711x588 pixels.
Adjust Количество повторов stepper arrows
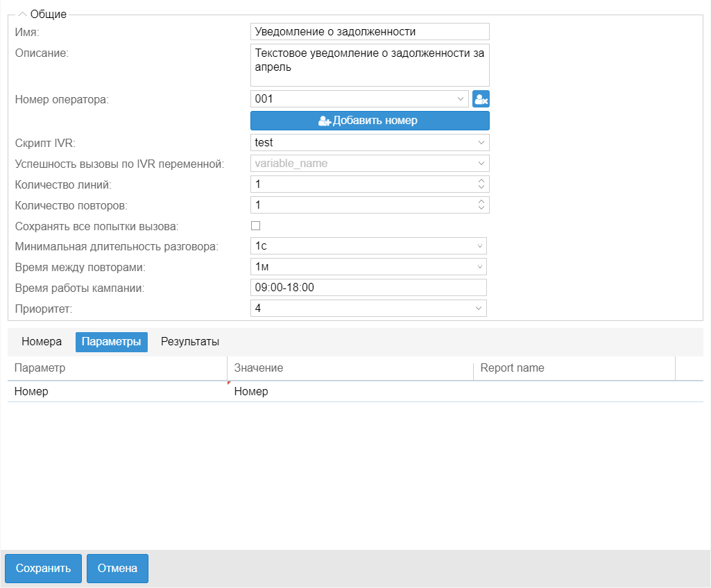tap(481, 205)
